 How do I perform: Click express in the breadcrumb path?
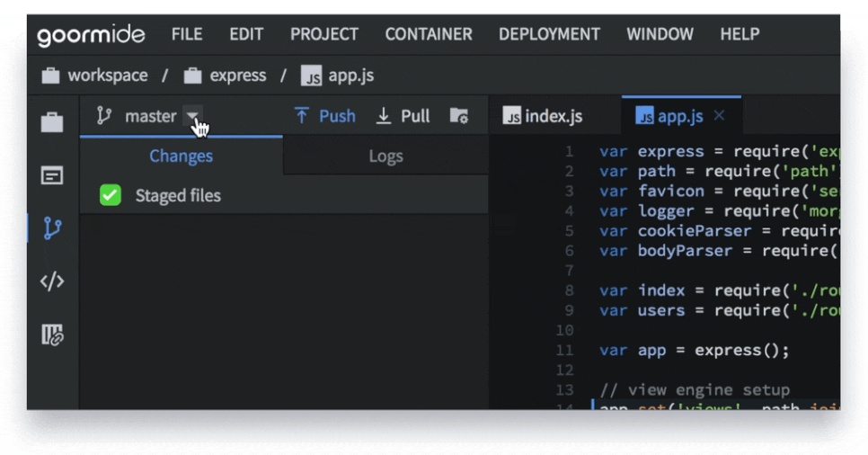(x=238, y=76)
